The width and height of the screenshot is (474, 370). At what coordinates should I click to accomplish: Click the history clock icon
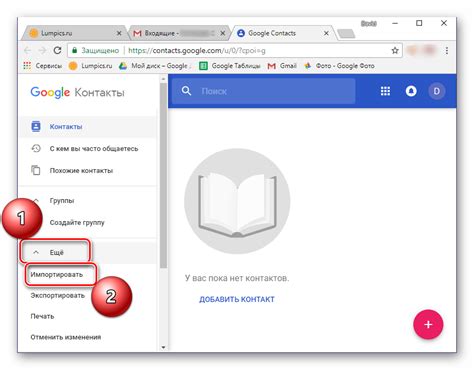point(36,148)
